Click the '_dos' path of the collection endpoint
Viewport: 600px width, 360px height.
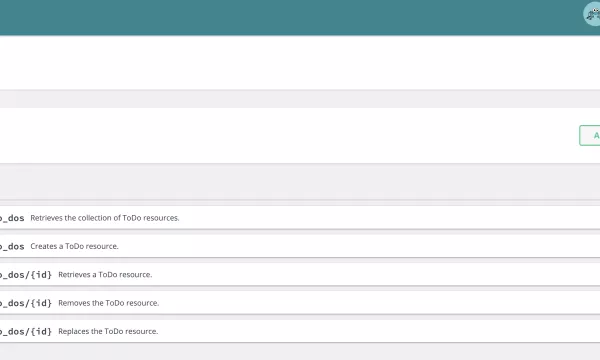pos(12,218)
